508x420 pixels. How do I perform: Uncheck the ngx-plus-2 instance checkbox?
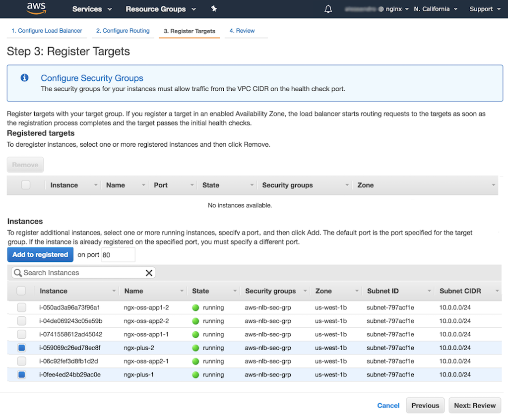click(21, 348)
